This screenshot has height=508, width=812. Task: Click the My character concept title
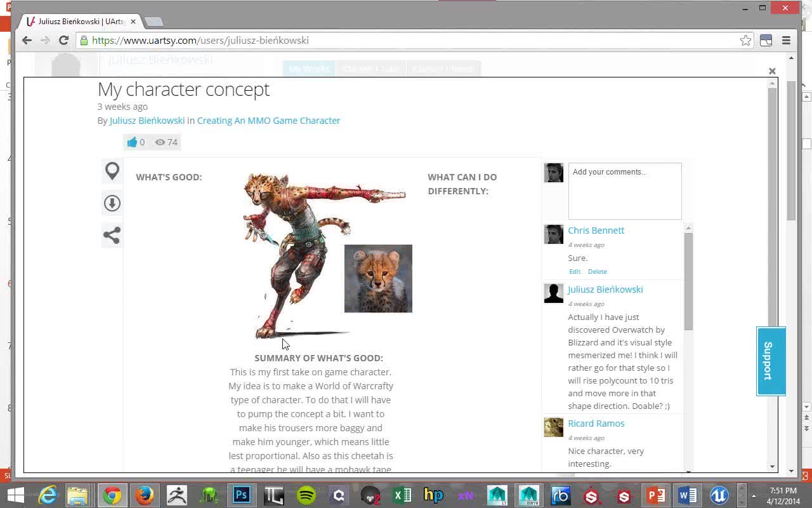[183, 90]
